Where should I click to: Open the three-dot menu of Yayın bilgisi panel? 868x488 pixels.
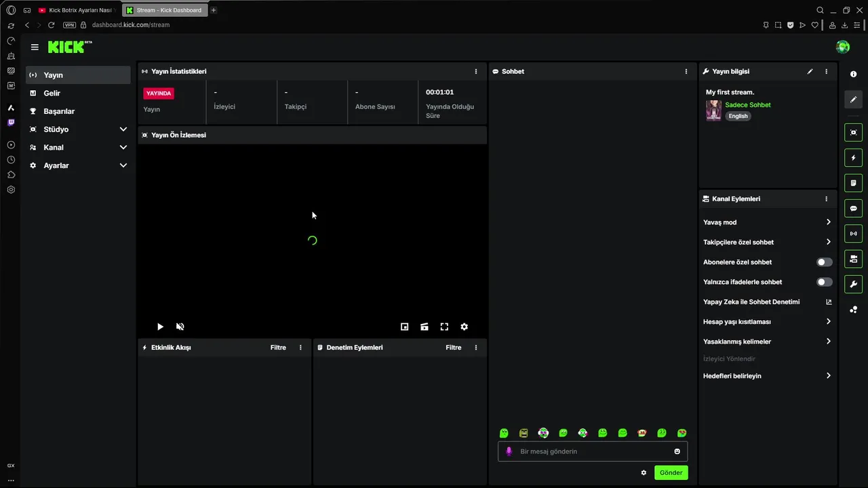826,71
